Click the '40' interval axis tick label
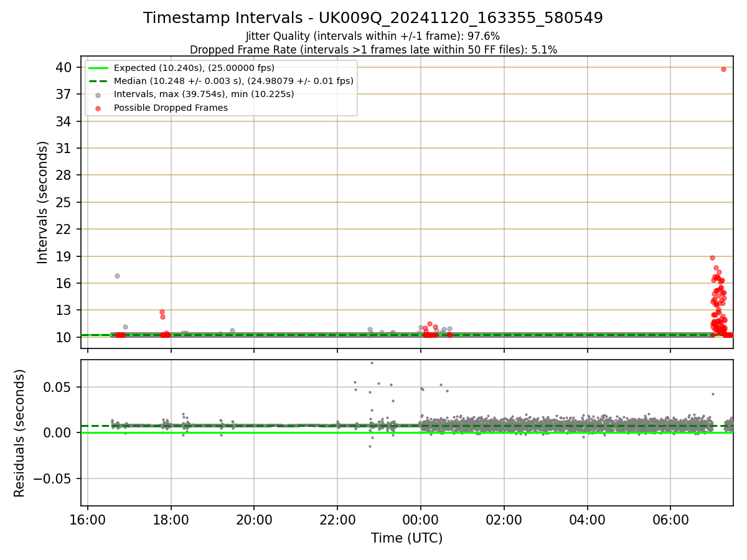Viewport: 747px width, 560px height. click(65, 67)
